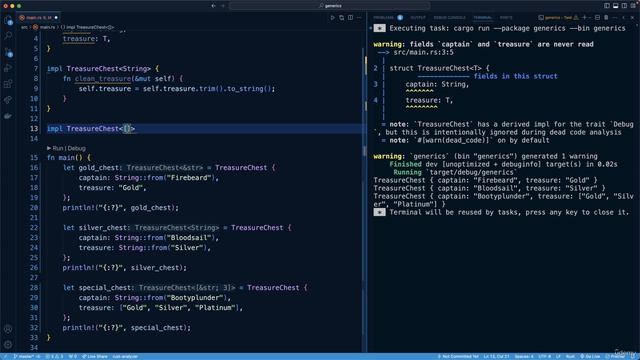Open the Run and Debug view
Screen dimensions: 640x360
point(8,68)
